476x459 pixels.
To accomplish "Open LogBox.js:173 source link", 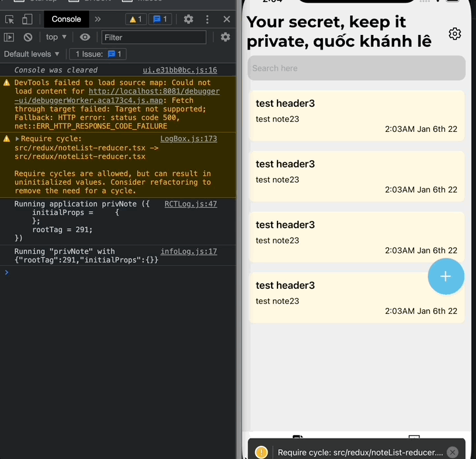I will coord(189,138).
